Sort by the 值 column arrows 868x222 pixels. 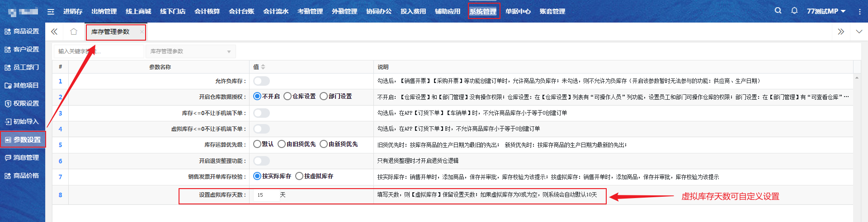pos(263,67)
